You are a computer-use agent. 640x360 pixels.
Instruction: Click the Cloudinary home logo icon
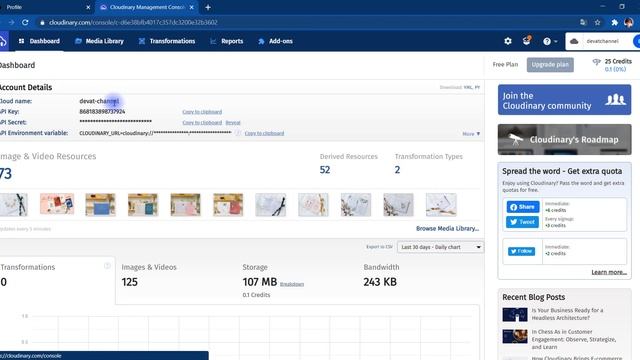(3, 41)
